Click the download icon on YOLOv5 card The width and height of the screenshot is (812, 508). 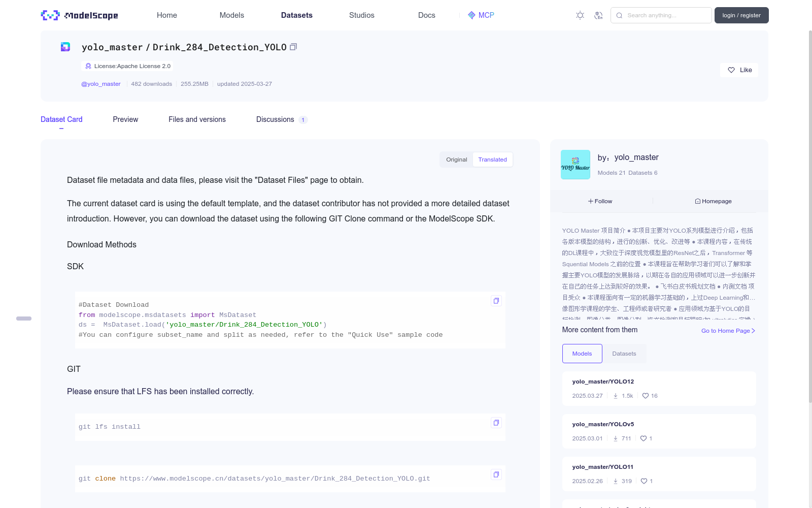tap(616, 438)
